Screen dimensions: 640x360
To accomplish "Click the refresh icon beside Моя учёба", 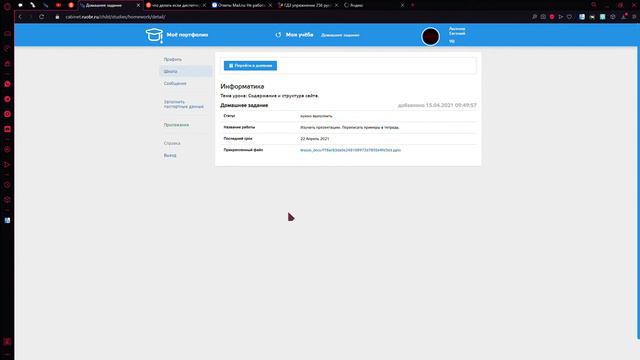I will click(278, 35).
